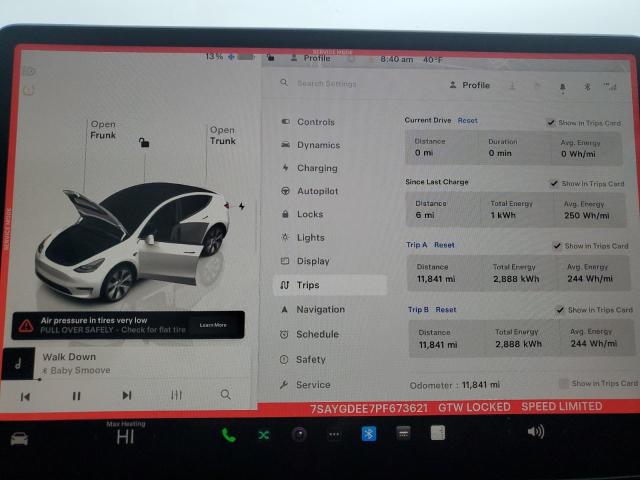Tap the HI temperature setting
Viewport: 640px width, 480px height.
coord(125,437)
